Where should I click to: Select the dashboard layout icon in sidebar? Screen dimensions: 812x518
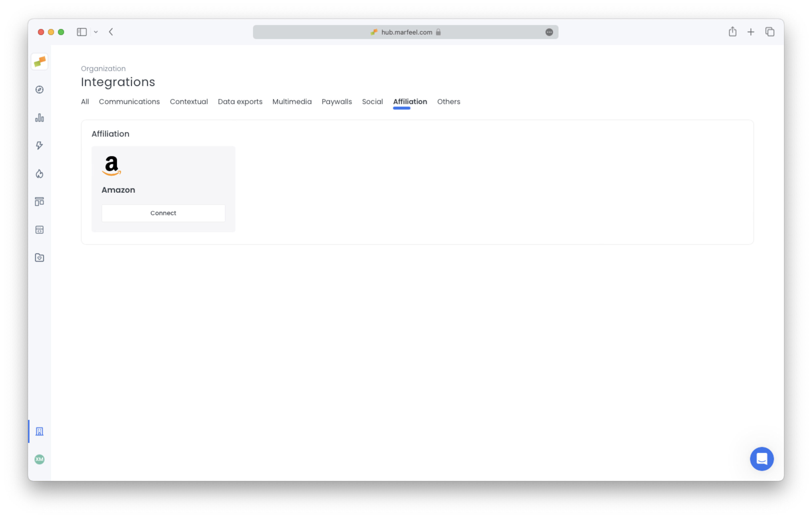click(x=39, y=201)
